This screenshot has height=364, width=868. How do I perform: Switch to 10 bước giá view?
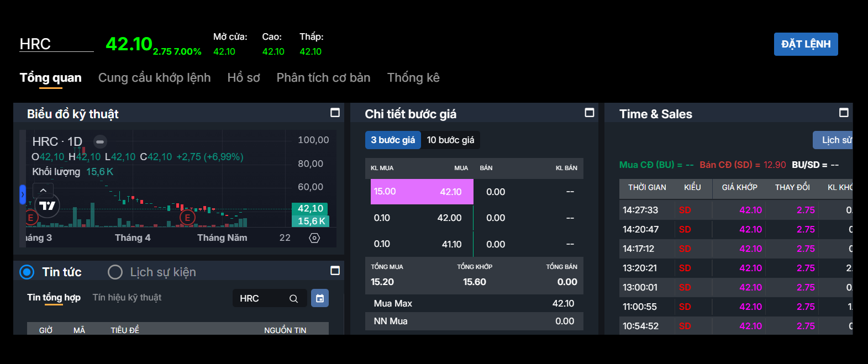tap(450, 140)
